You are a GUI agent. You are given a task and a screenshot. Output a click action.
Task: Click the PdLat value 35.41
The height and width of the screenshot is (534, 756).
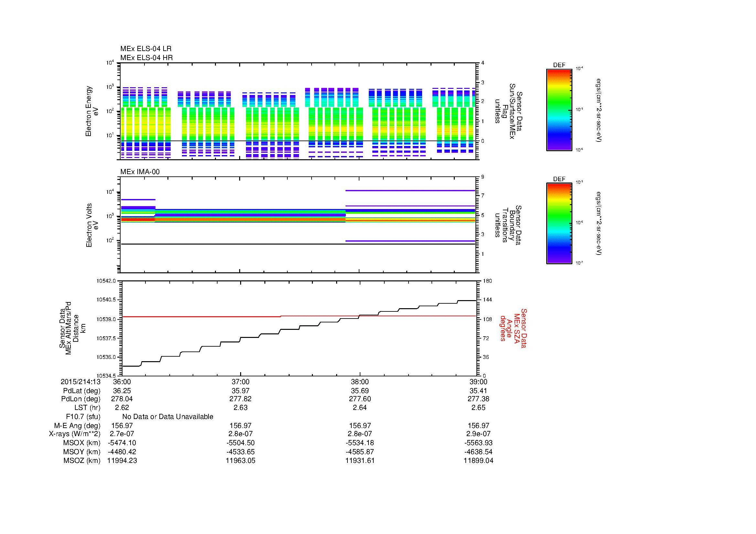click(x=478, y=391)
